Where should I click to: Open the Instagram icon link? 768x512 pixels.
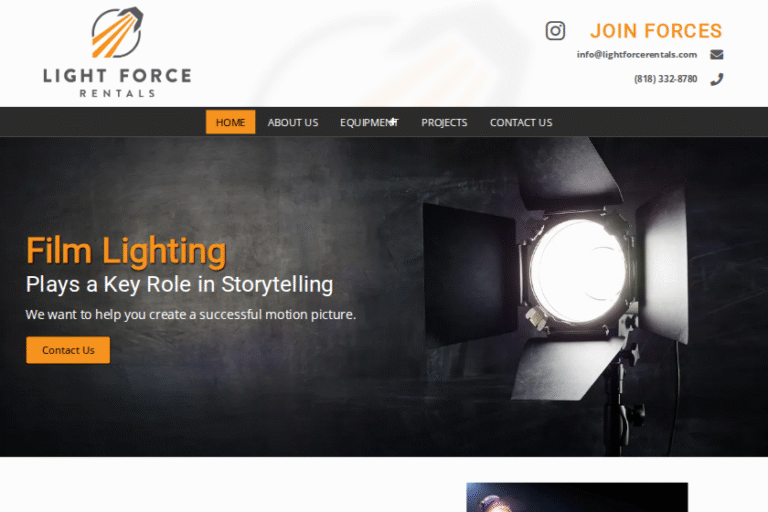pos(555,31)
